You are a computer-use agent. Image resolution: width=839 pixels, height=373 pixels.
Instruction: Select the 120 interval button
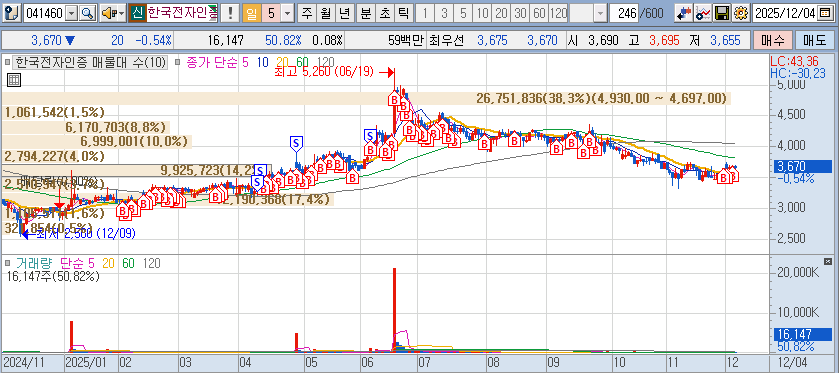[x=558, y=13]
